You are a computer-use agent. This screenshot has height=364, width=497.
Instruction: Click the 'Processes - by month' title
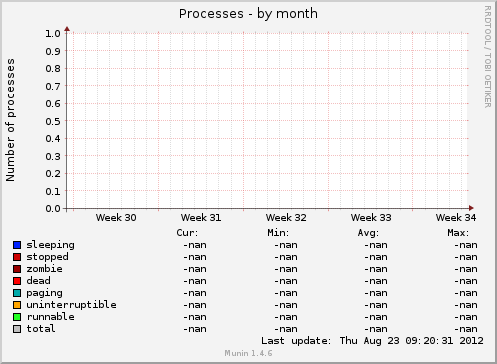click(248, 14)
